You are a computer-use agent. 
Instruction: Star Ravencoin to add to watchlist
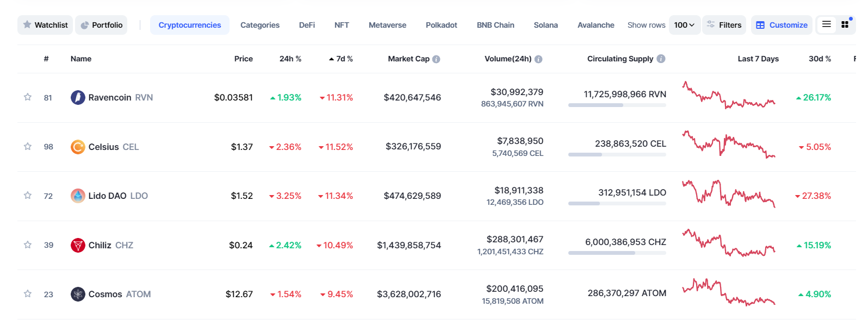[28, 97]
